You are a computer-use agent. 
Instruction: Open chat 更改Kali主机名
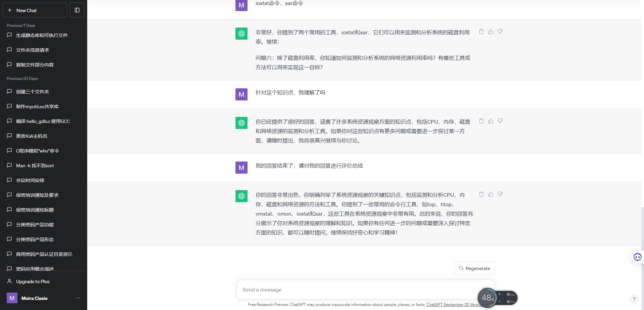coord(44,136)
